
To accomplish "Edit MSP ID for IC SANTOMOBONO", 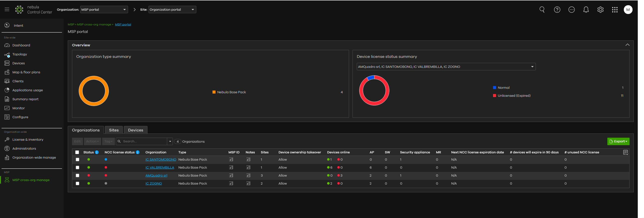I will coord(231,159).
